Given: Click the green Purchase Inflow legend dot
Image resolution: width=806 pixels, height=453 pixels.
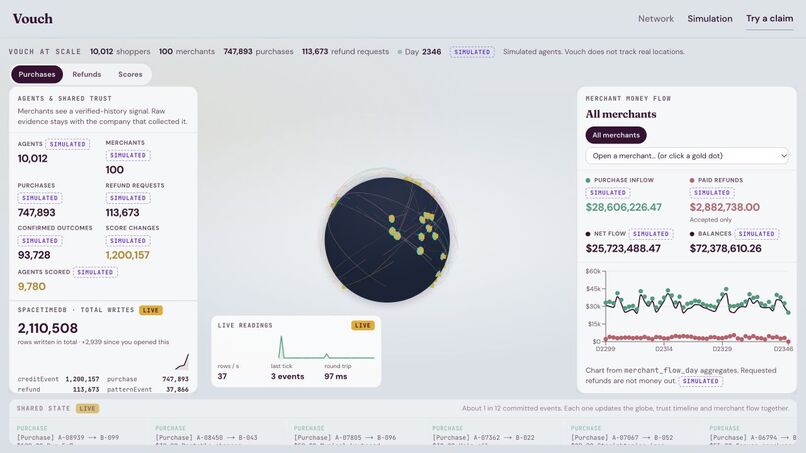Looking at the screenshot, I should (x=588, y=180).
